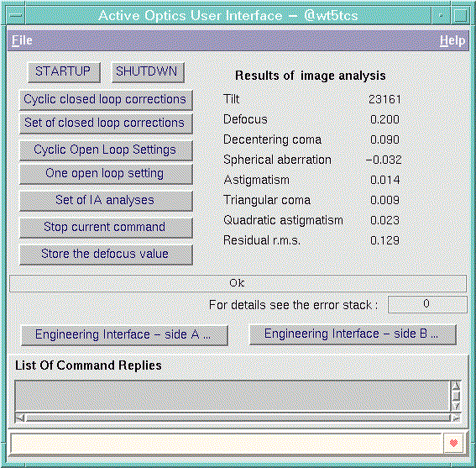
Task: Open Engineering Interface side A dialog
Action: tap(124, 335)
